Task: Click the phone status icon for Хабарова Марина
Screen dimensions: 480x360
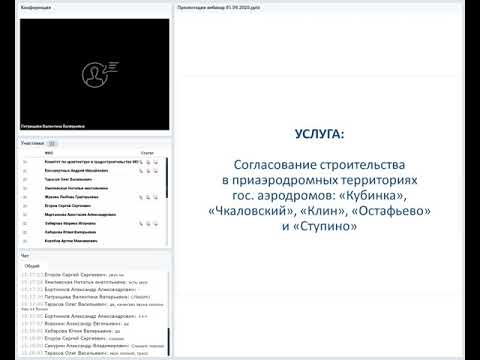Action: (141, 224)
